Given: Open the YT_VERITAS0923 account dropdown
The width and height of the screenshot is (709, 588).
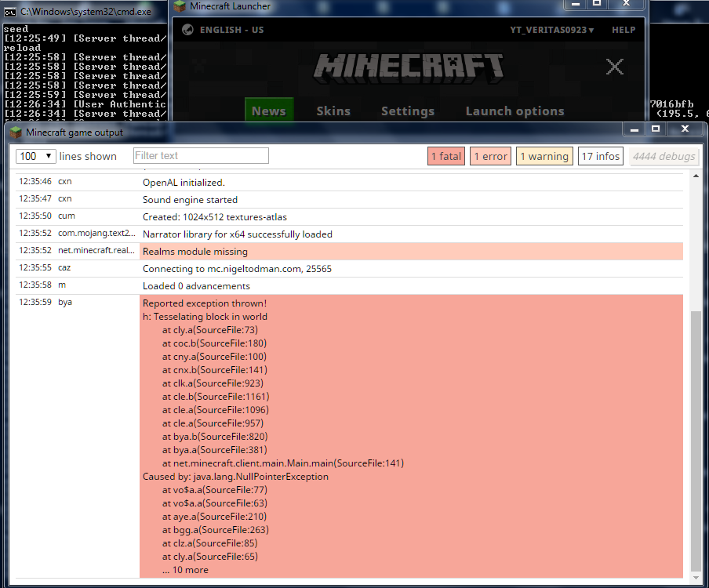Looking at the screenshot, I should 551,30.
